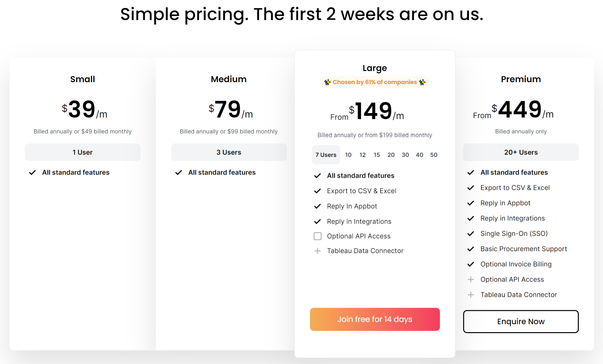
Task: Click the checkmark beside Large plan Export to CSV & Excel
Action: 318,191
